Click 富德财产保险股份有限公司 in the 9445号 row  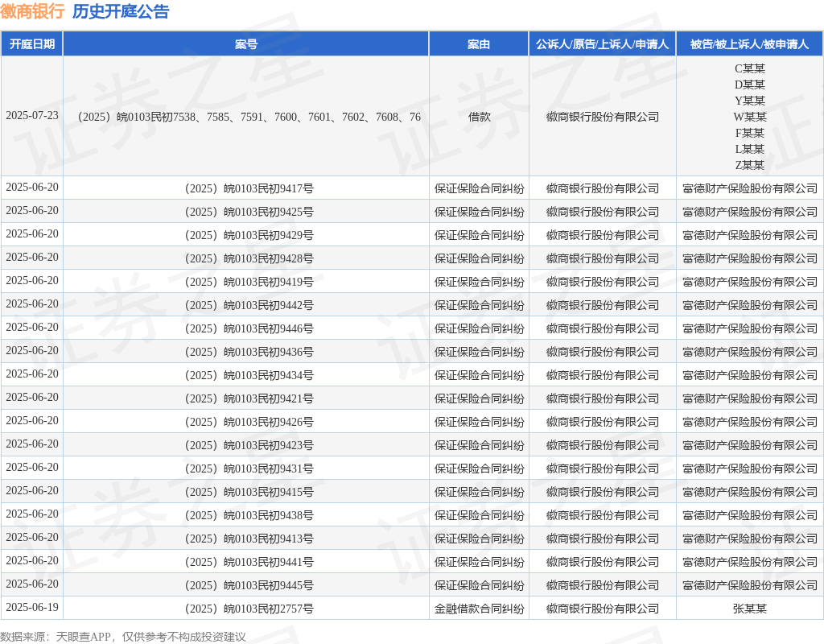[x=750, y=585]
